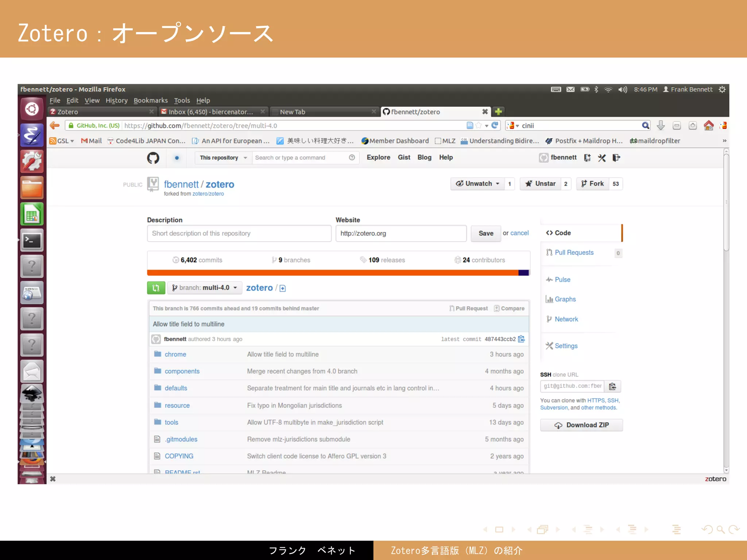
Task: Open the branch multi-4.0 selector
Action: (x=205, y=288)
